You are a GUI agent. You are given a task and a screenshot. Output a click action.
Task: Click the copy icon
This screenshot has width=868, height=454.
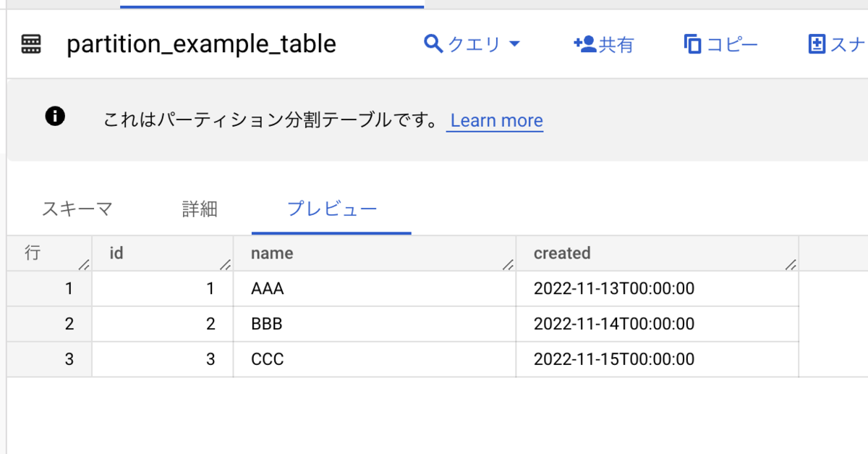(x=692, y=44)
